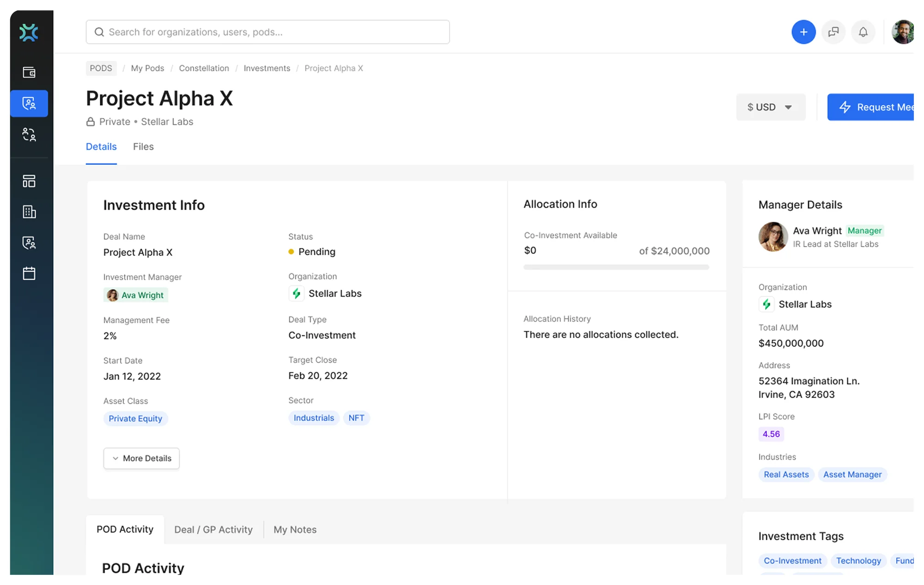Viewport: 924px width, 585px height.
Task: Click the Industrials sector tag
Action: [x=314, y=418]
